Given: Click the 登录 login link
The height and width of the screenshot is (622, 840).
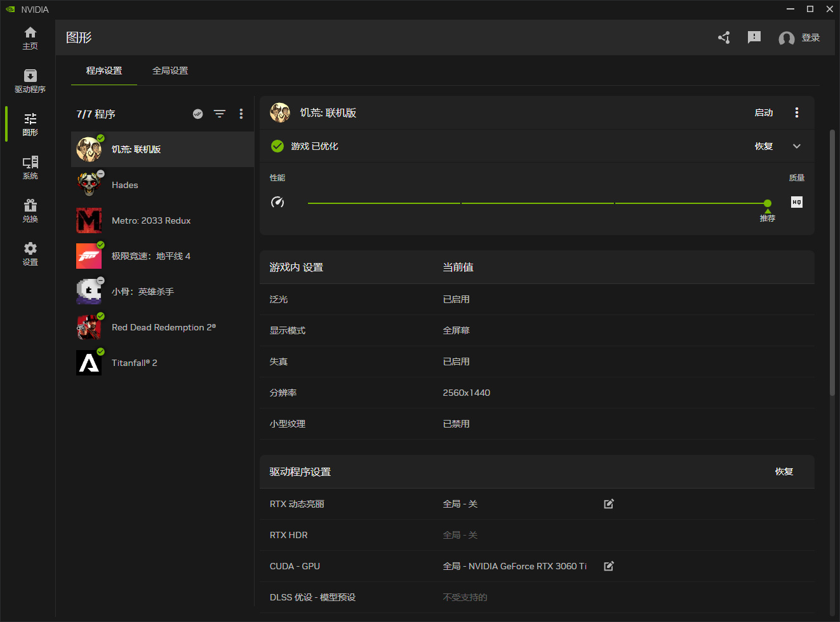Looking at the screenshot, I should (x=811, y=38).
